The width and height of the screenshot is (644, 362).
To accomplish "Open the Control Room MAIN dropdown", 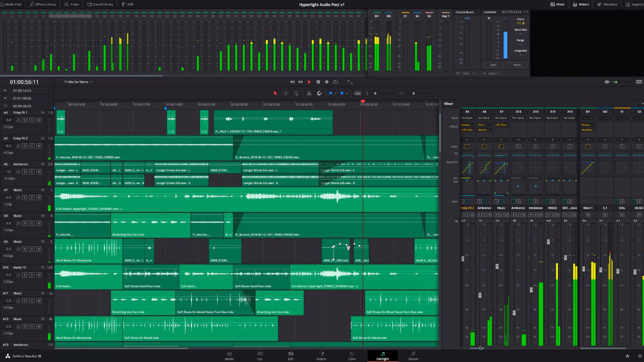I will click(x=494, y=73).
